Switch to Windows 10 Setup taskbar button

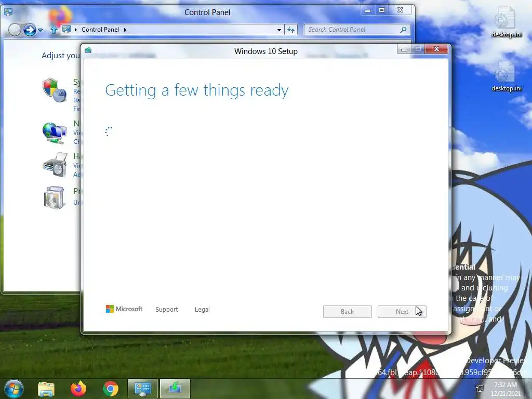(175, 389)
